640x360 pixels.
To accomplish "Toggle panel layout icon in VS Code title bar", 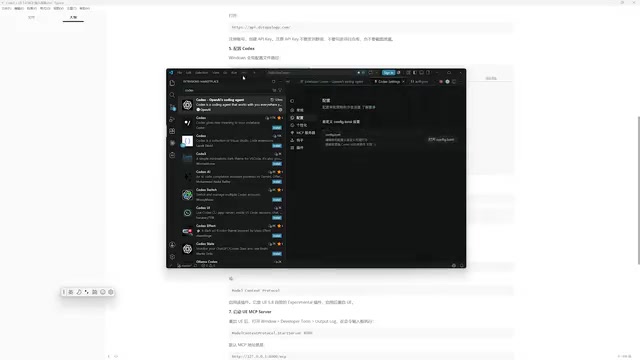I will (x=421, y=73).
